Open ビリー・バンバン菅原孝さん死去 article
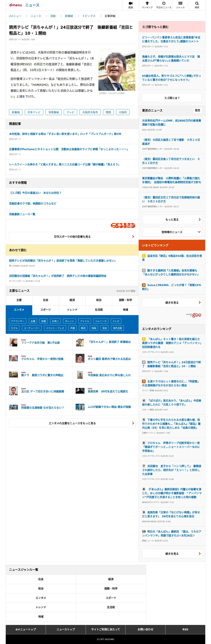Screen dimensions: 211x644 (171, 39)
